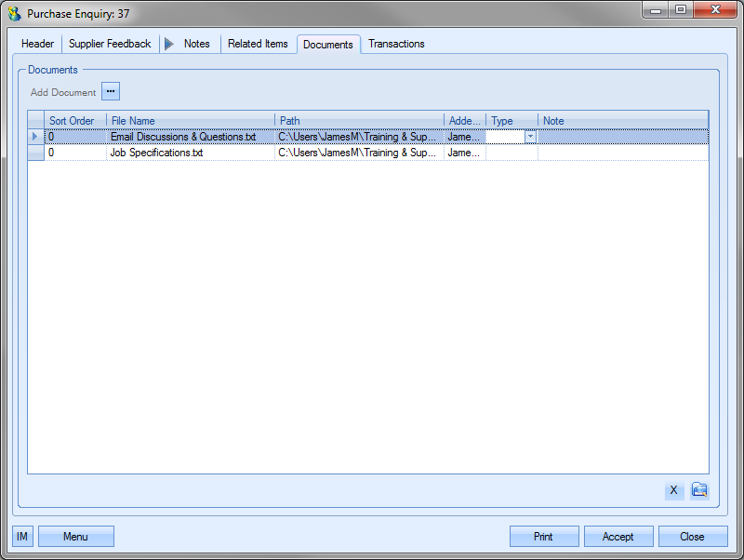Minimize the Purchase Enquiry window

(656, 9)
